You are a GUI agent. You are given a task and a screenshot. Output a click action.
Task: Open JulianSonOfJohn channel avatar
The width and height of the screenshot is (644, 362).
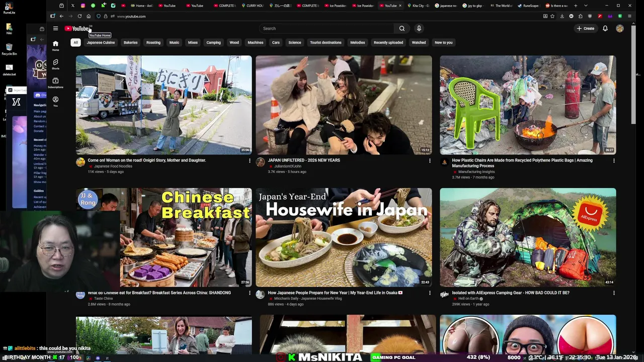[x=260, y=162]
